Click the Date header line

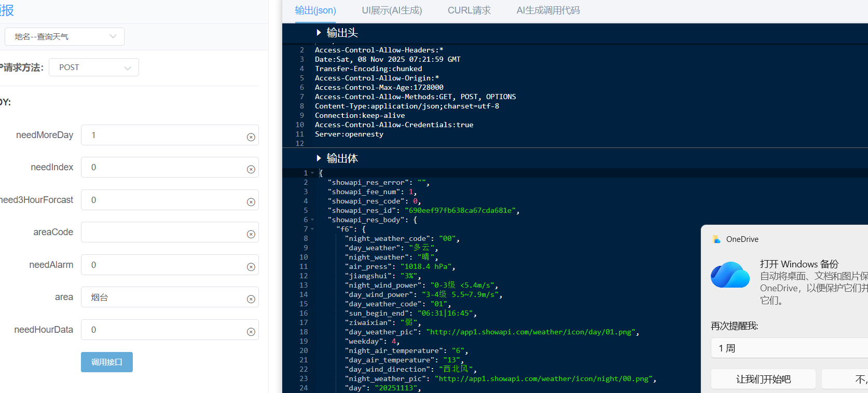click(x=388, y=59)
